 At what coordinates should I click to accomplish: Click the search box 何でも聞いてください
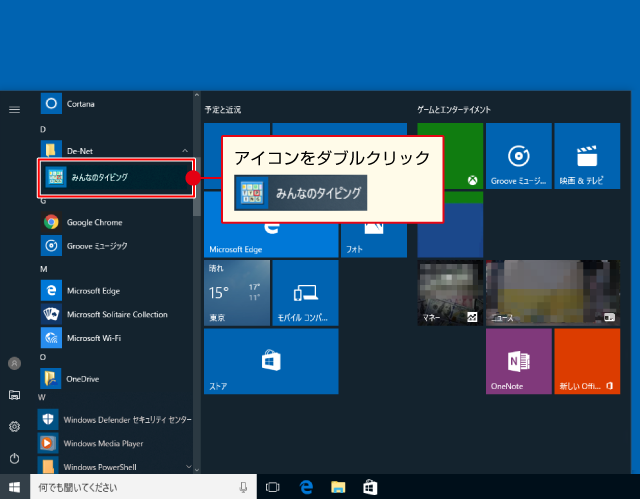tap(143, 487)
